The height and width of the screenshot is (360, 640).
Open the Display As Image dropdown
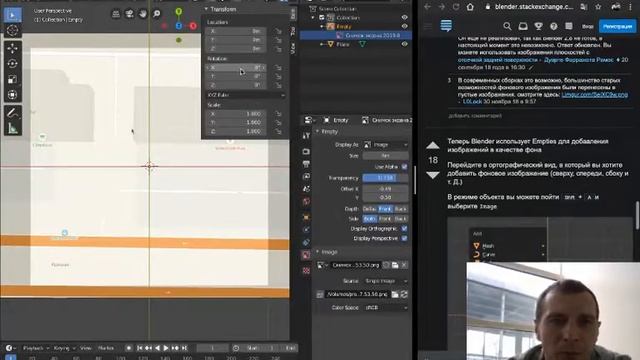[x=385, y=145]
